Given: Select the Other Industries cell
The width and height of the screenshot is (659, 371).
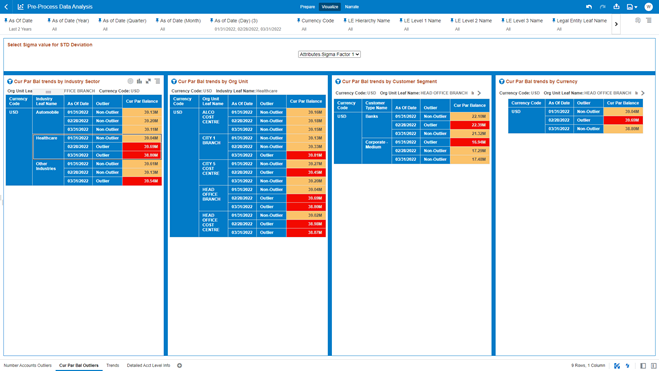Looking at the screenshot, I should coord(48,172).
